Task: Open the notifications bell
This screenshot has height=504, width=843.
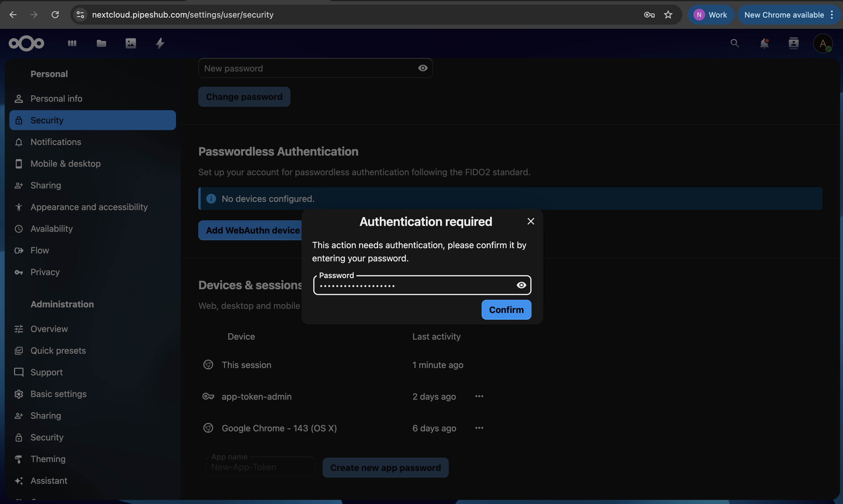Action: click(x=764, y=43)
